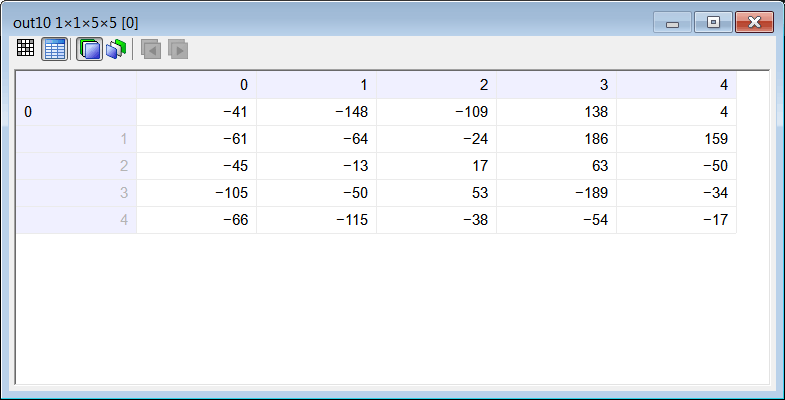This screenshot has height=400, width=785.
Task: Select the cell with value 186
Action: [x=556, y=139]
